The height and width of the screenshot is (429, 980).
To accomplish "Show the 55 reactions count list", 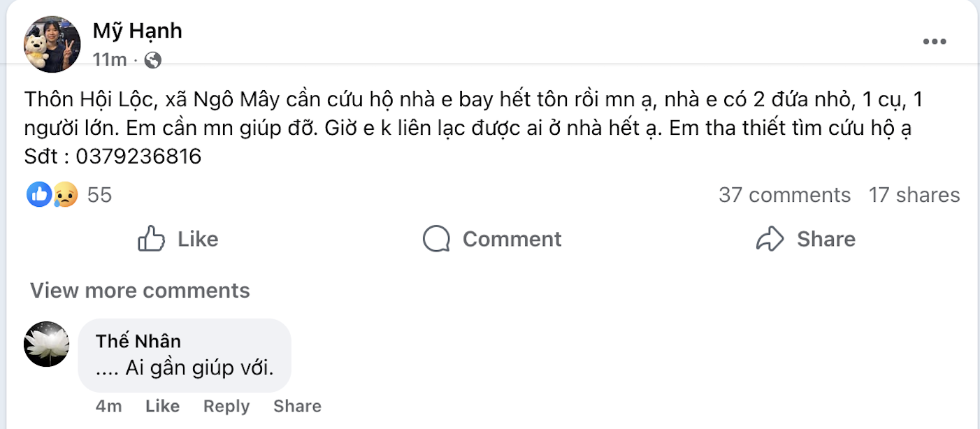I will click(99, 195).
